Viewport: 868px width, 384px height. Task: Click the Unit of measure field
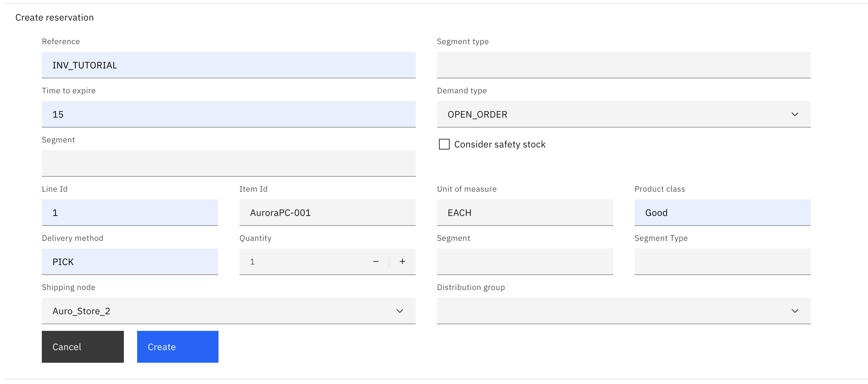point(525,213)
